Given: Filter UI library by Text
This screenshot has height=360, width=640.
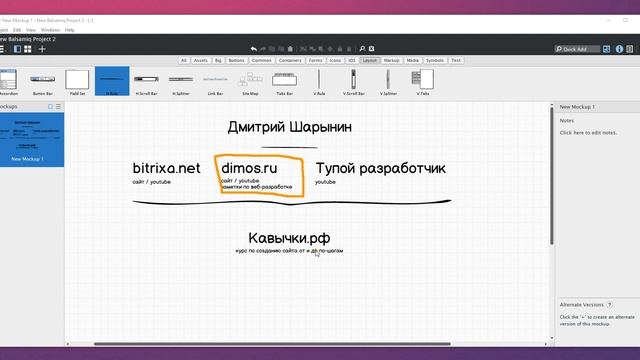Looking at the screenshot, I should (x=456, y=60).
